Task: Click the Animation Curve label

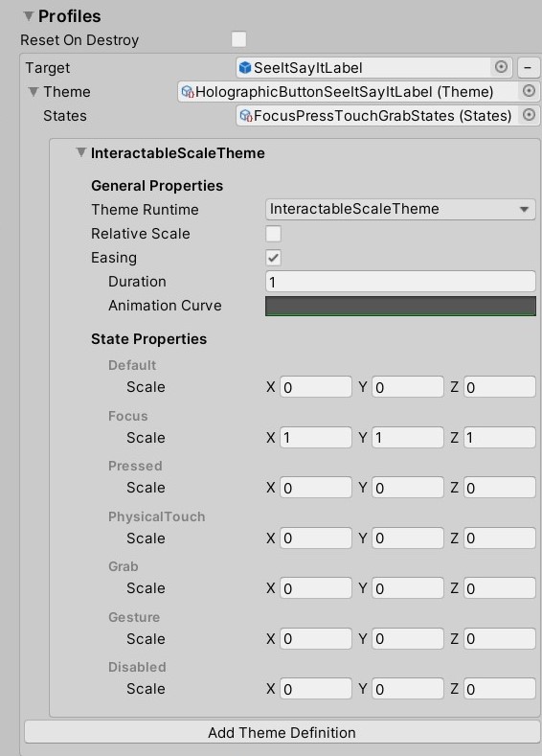Action: (165, 306)
